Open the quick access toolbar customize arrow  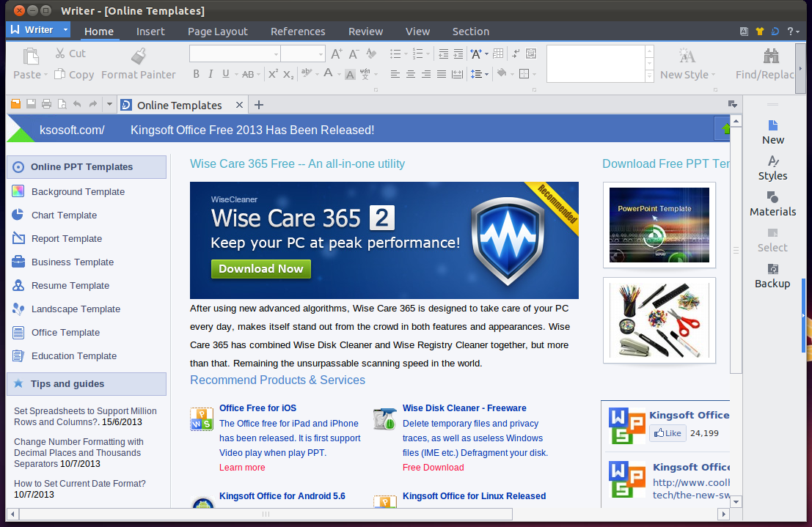click(x=109, y=105)
